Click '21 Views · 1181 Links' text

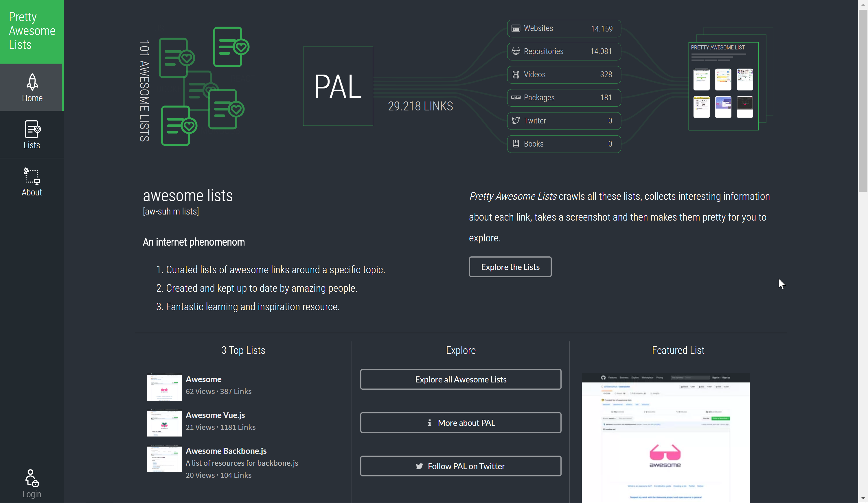point(220,427)
